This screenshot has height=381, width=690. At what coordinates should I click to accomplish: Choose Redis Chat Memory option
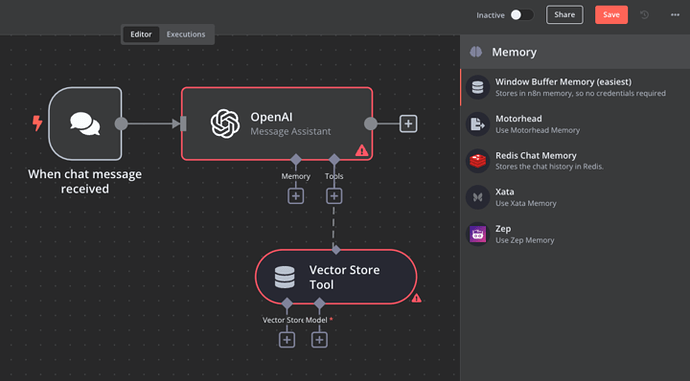pyautogui.click(x=576, y=161)
